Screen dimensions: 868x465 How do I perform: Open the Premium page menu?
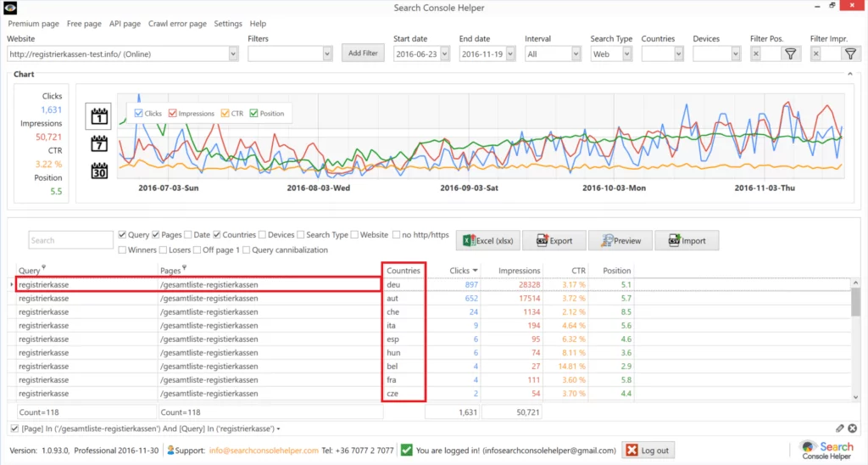[x=33, y=24]
